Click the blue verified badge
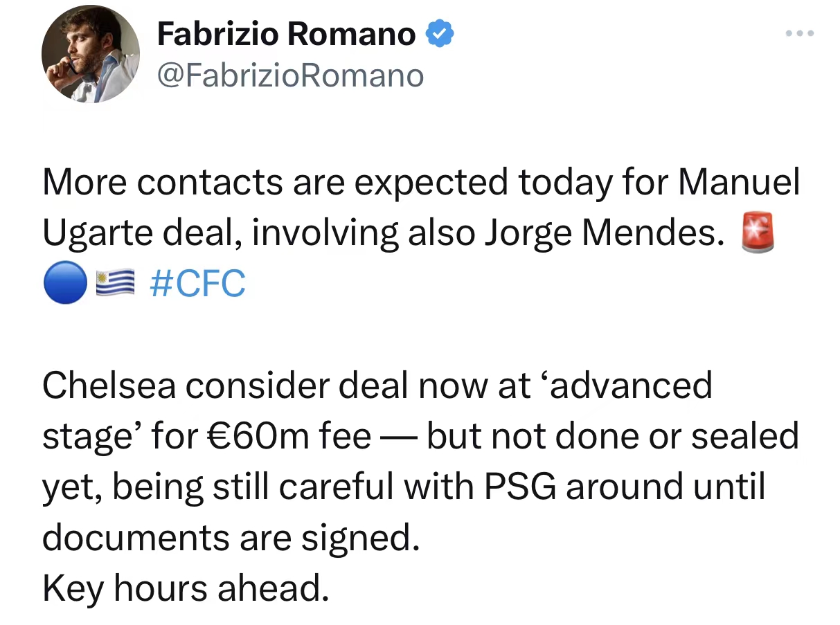This screenshot has width=840, height=625. coord(439,34)
